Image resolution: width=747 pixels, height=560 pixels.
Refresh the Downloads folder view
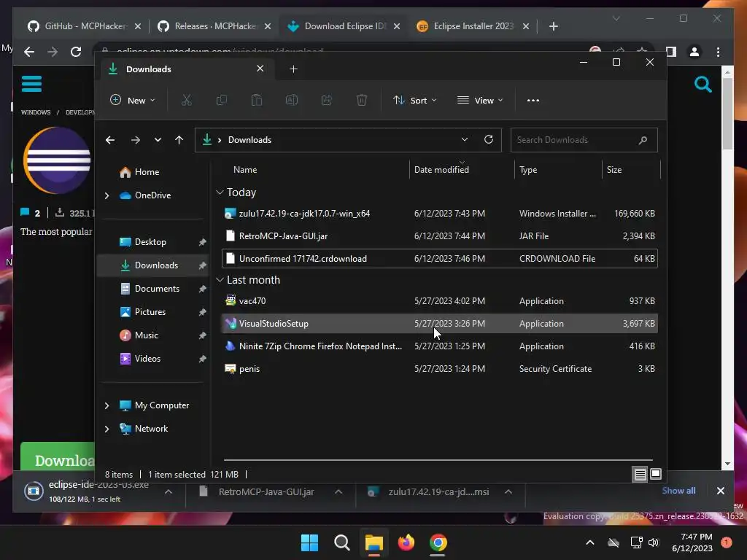click(x=488, y=139)
